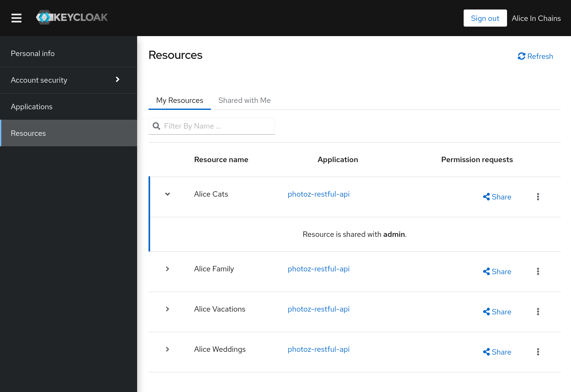Expand the Alice Family row
The width and height of the screenshot is (571, 392).
(x=168, y=269)
